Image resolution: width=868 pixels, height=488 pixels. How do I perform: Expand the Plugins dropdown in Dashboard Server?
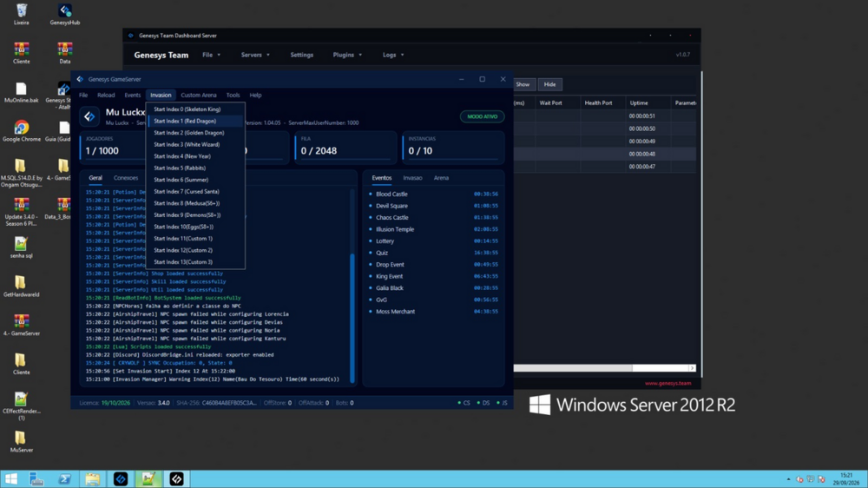click(347, 55)
